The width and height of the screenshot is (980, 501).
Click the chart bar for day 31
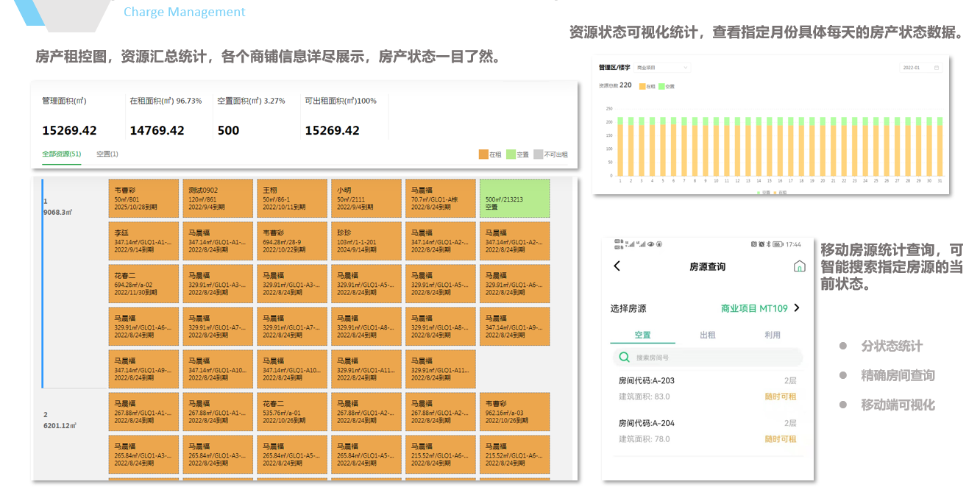pyautogui.click(x=940, y=146)
